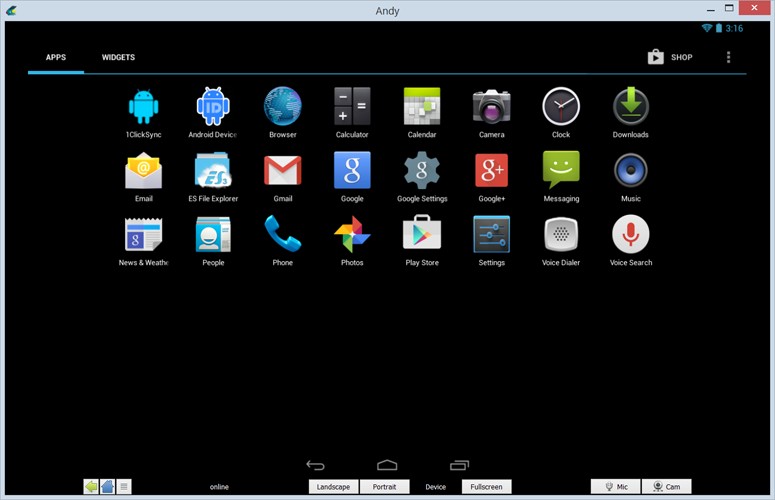Switch to the Widgets tab
This screenshot has height=500, width=775.
coord(118,57)
